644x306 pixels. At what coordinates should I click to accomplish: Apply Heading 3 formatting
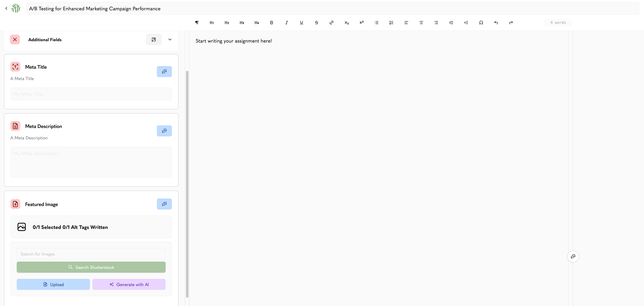(x=242, y=23)
